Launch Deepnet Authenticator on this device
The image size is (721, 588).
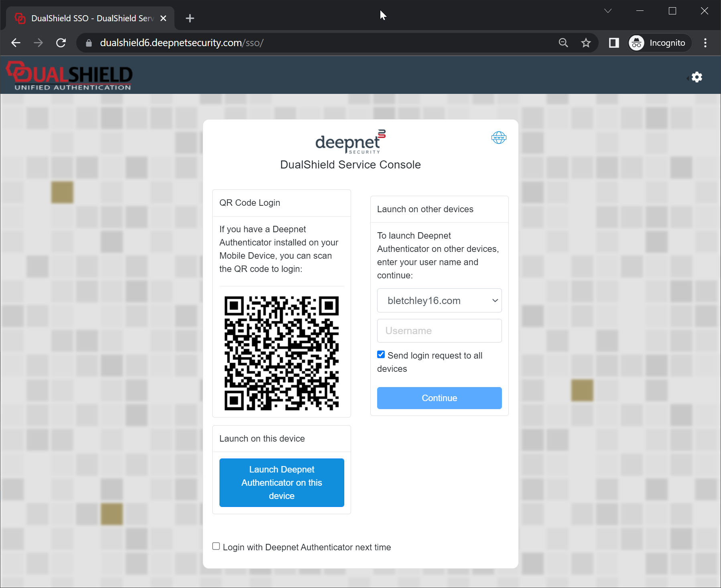(x=282, y=483)
